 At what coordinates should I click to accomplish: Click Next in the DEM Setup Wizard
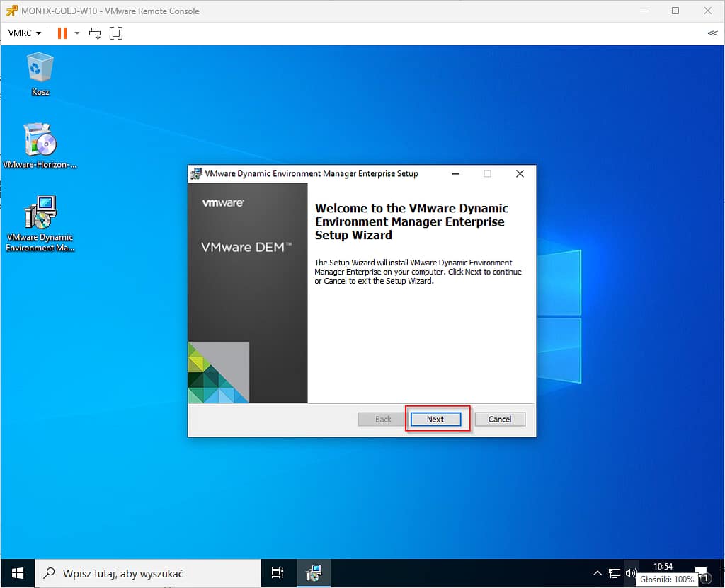435,419
